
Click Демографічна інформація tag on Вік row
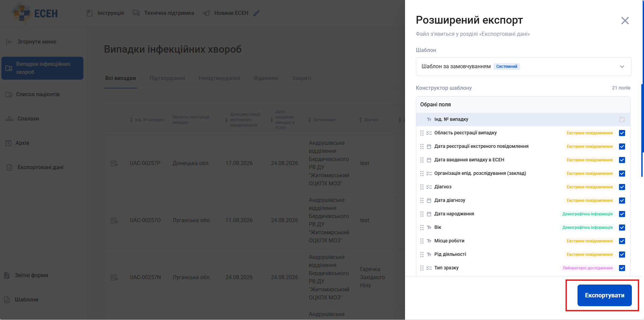click(x=587, y=228)
